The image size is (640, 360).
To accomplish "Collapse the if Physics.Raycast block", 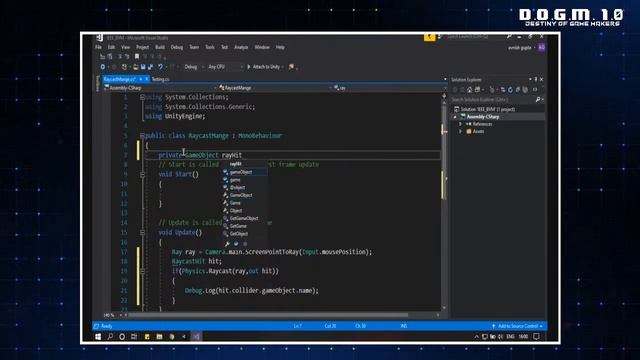I will point(142,271).
